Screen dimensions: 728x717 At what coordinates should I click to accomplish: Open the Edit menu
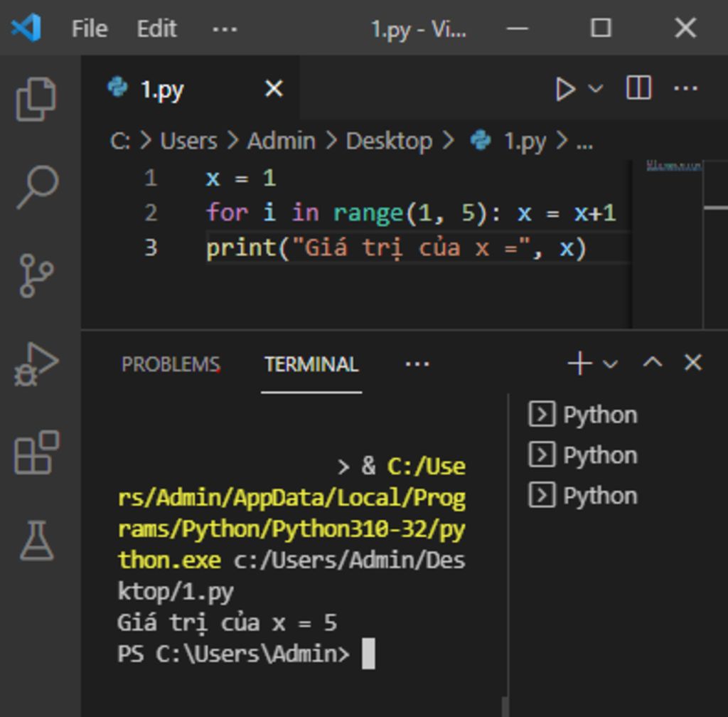pyautogui.click(x=156, y=28)
